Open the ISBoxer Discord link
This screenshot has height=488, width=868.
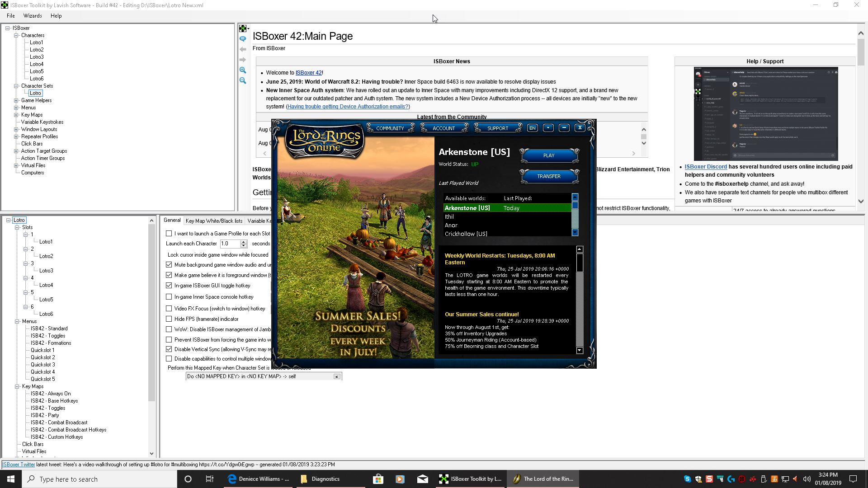click(x=706, y=167)
